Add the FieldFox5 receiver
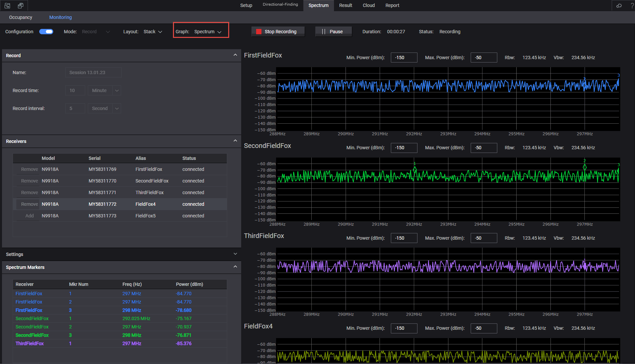Viewport: 635px width, 364px height. (x=30, y=216)
